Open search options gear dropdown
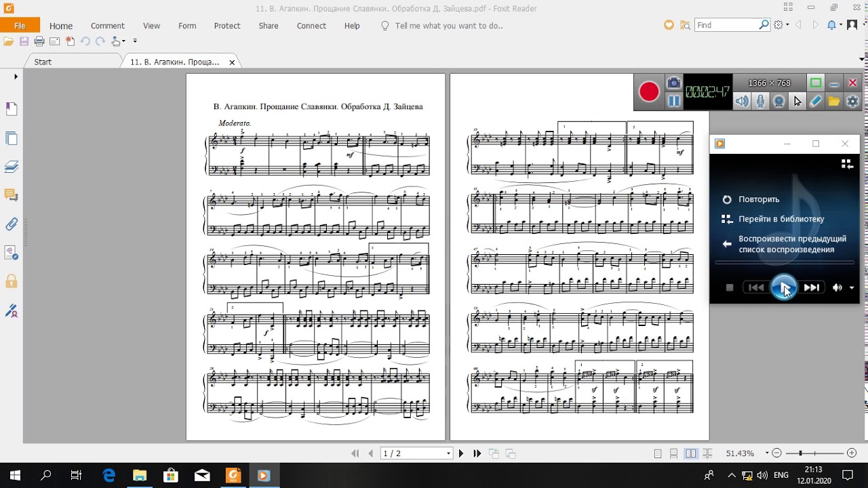 782,25
